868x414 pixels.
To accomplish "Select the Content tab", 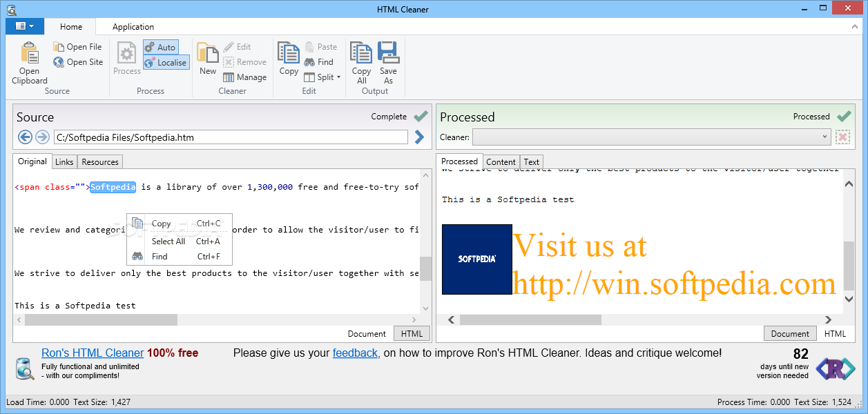I will point(501,162).
